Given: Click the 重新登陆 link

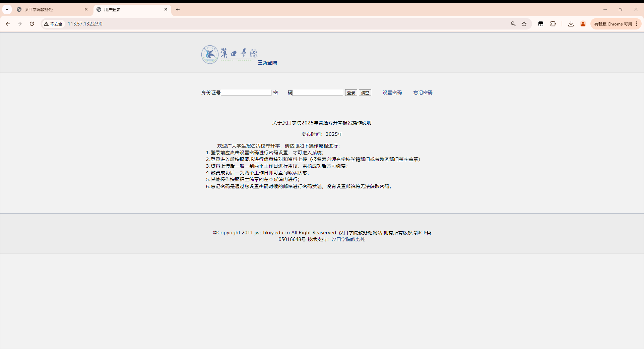Looking at the screenshot, I should [x=267, y=63].
